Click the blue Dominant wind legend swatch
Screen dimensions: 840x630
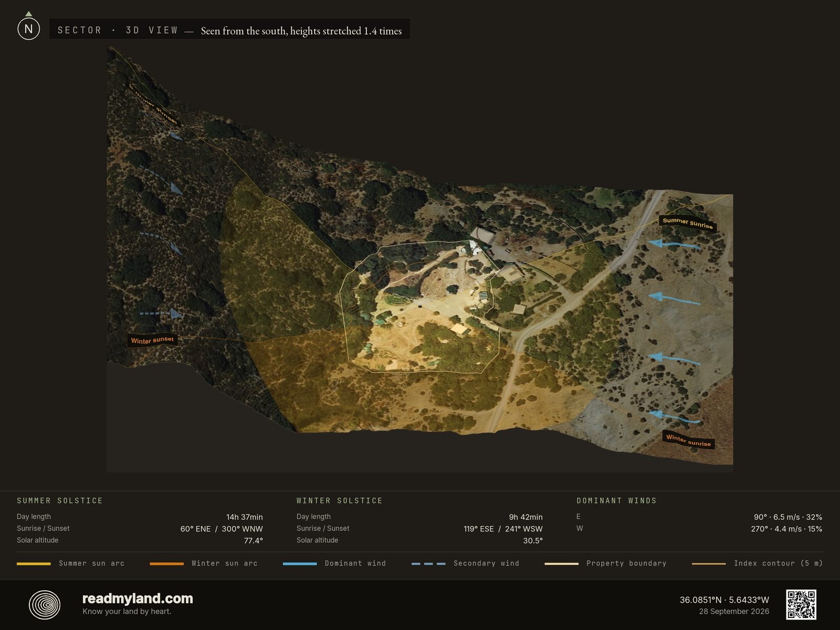point(300,563)
